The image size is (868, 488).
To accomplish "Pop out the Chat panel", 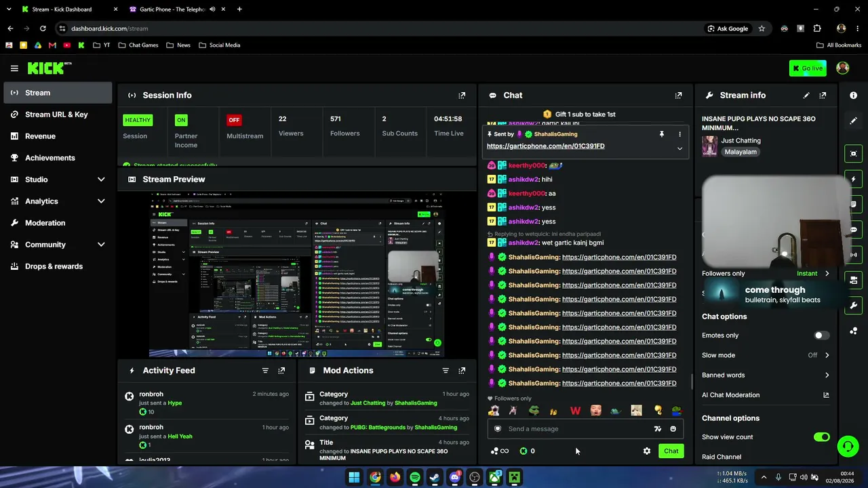I will [678, 96].
